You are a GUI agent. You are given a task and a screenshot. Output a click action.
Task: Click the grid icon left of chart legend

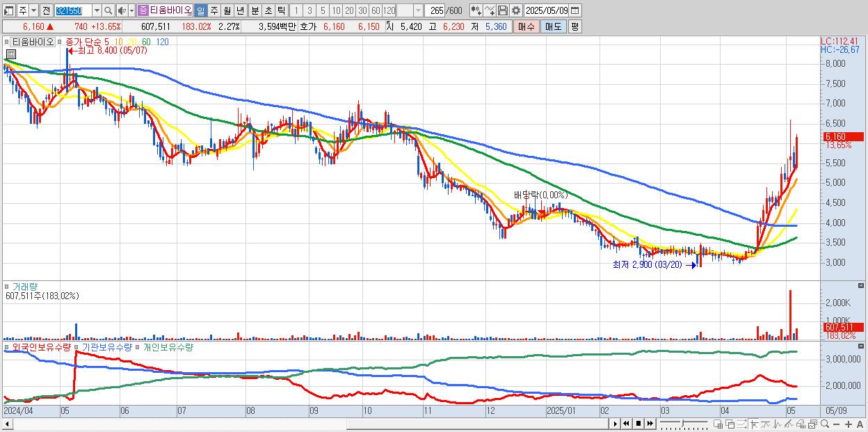tap(11, 54)
